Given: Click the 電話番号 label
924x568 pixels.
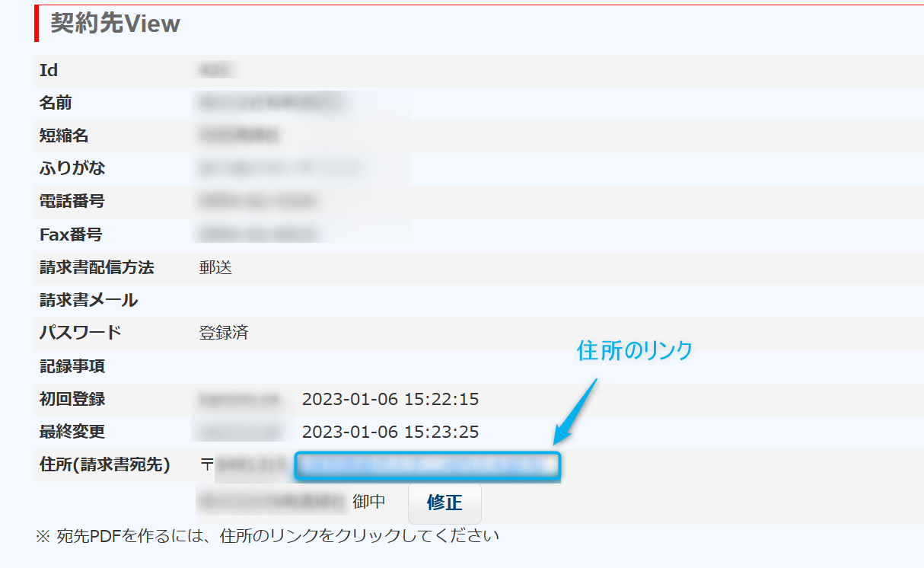Looking at the screenshot, I should click(x=72, y=202).
